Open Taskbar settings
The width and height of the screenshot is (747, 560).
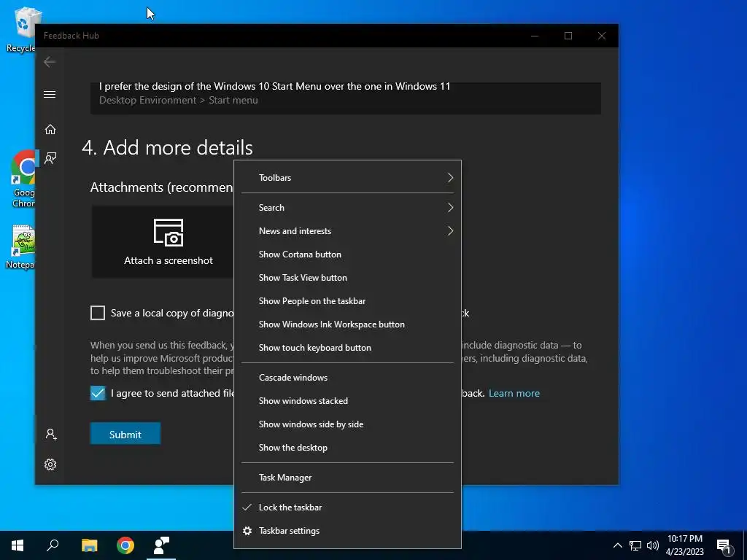347,531
